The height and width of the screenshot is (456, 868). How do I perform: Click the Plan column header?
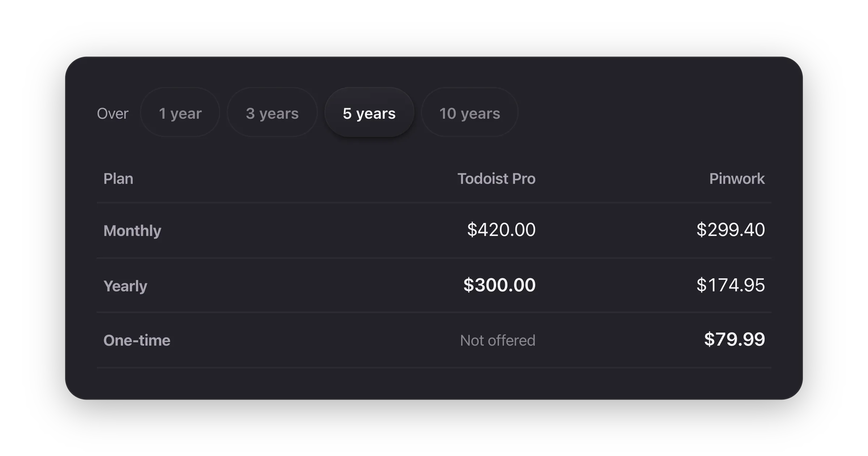pos(118,178)
